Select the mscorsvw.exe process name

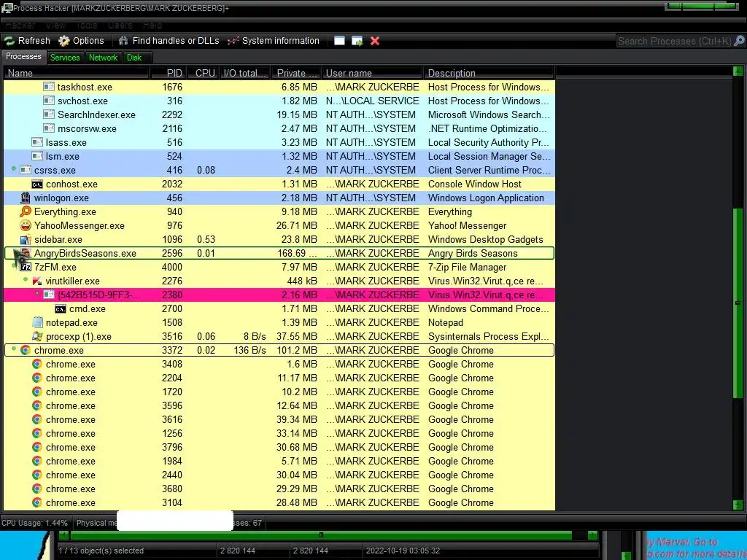pyautogui.click(x=87, y=128)
